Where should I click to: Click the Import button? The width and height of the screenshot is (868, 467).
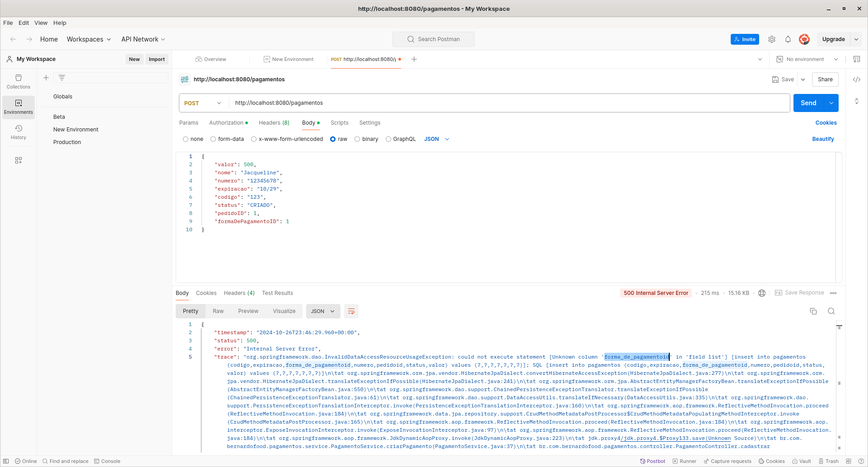point(157,59)
